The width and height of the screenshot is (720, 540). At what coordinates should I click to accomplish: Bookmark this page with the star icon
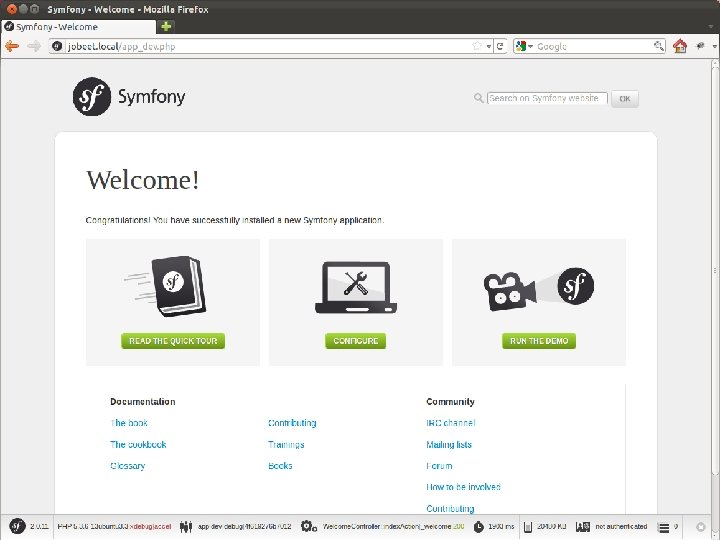pyautogui.click(x=477, y=46)
